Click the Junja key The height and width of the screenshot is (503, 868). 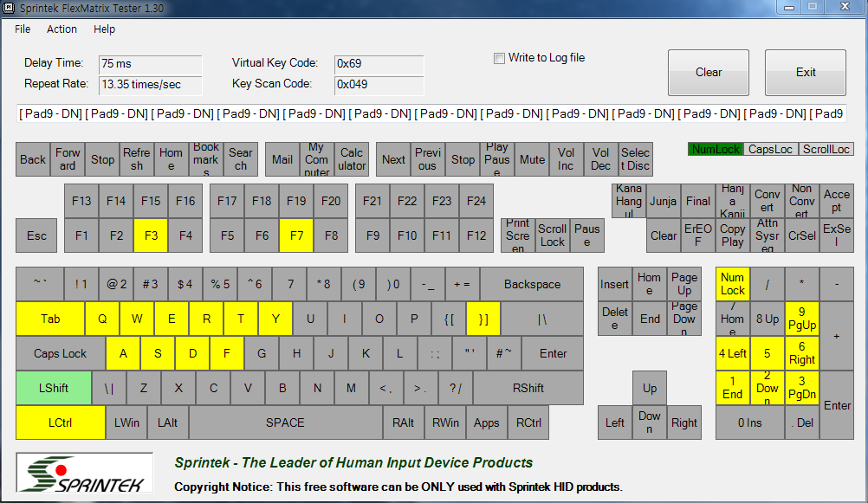point(664,201)
